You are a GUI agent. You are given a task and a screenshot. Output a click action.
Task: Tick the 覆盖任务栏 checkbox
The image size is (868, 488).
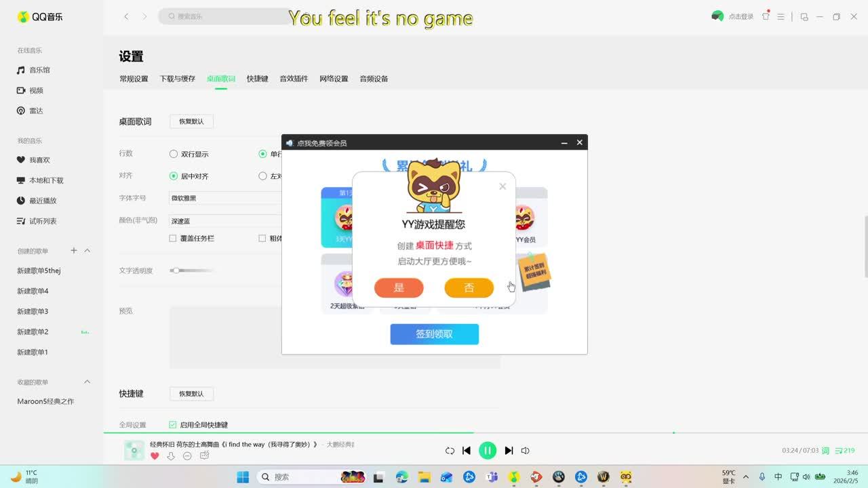pos(173,239)
